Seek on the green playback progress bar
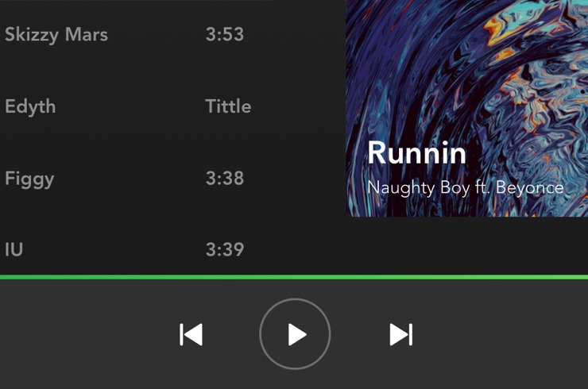The height and width of the screenshot is (389, 588). 294,277
